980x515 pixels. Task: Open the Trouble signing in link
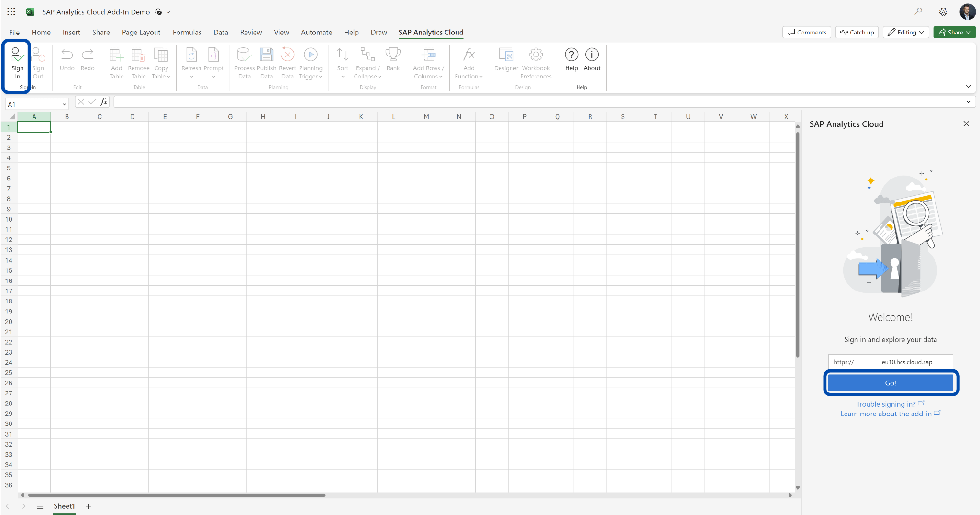click(886, 404)
